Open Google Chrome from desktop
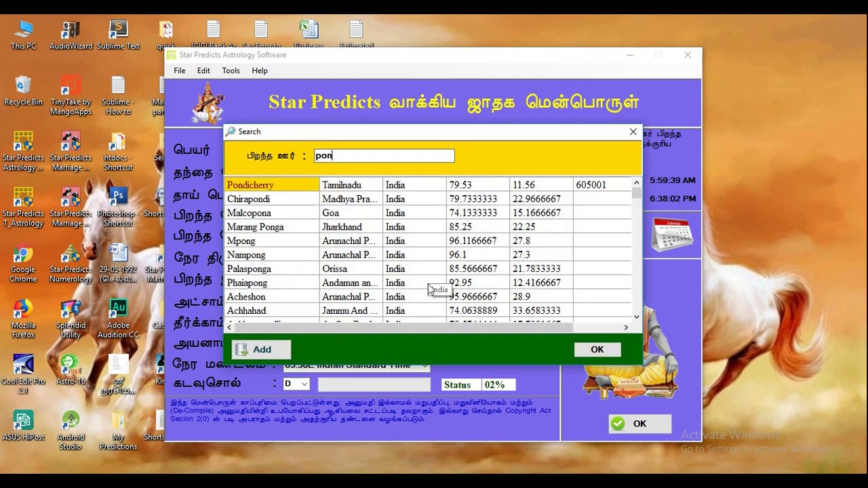 click(23, 262)
